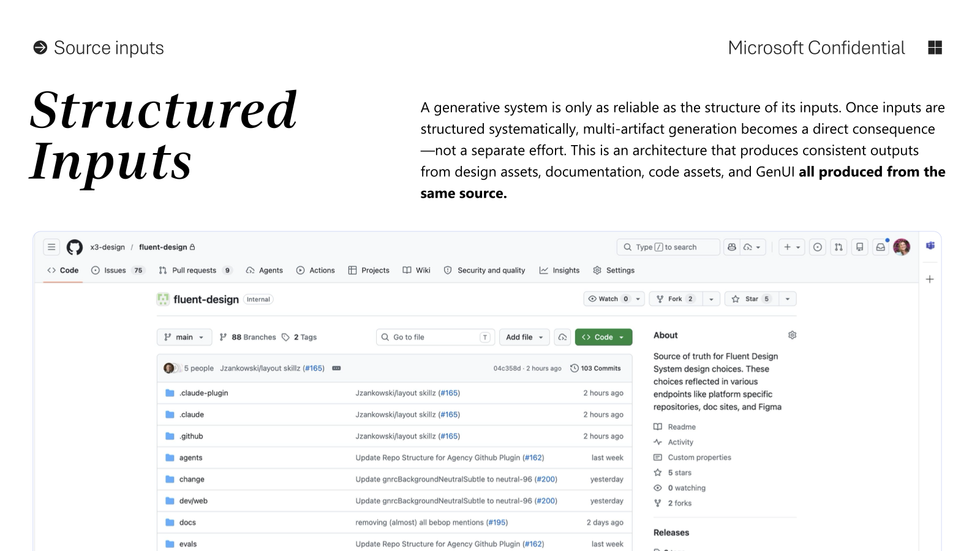Expand the Fork options dropdown arrow

[x=711, y=299]
